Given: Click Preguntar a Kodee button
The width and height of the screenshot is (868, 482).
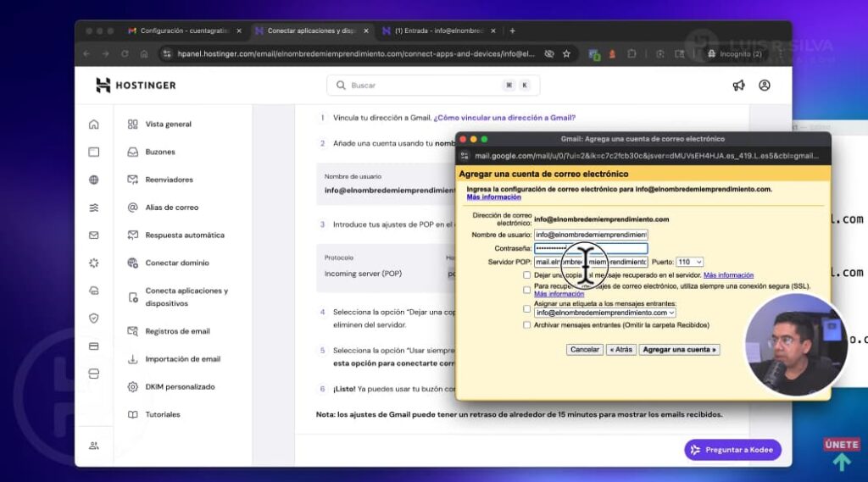Looking at the screenshot, I should [x=733, y=450].
